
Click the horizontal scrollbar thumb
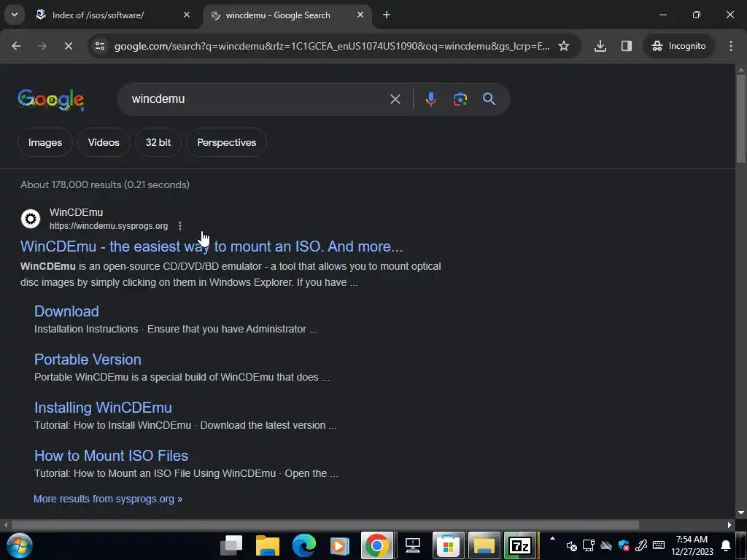pyautogui.click(x=325, y=525)
